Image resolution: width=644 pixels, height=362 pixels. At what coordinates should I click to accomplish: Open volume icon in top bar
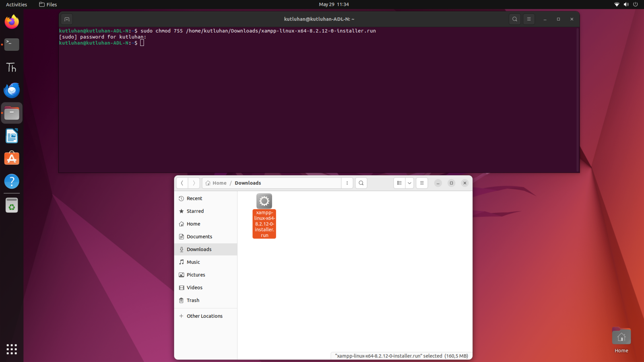626,4
